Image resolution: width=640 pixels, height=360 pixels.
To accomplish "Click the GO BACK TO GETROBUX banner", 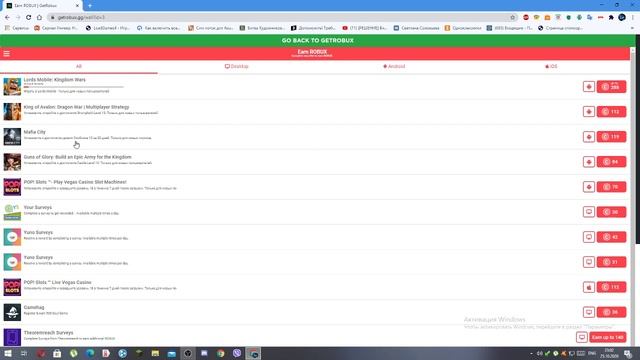I will point(318,40).
